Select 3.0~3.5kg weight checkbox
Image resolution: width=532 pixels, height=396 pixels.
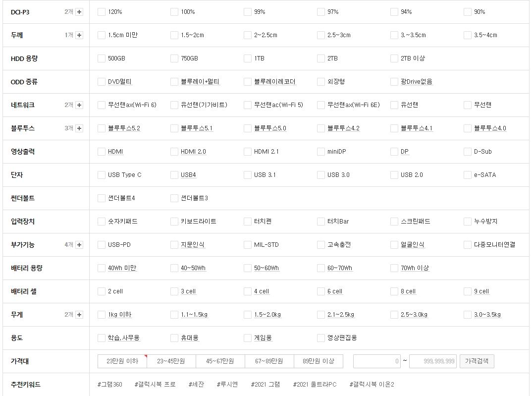468,315
